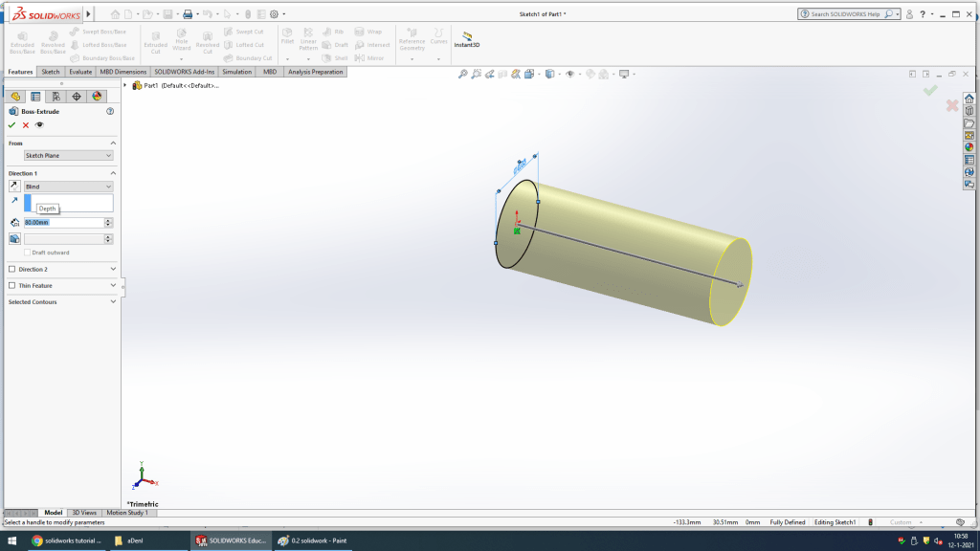Viewport: 980px width, 551px height.
Task: Open the Sketch Plane dropdown under From
Action: [x=68, y=155]
